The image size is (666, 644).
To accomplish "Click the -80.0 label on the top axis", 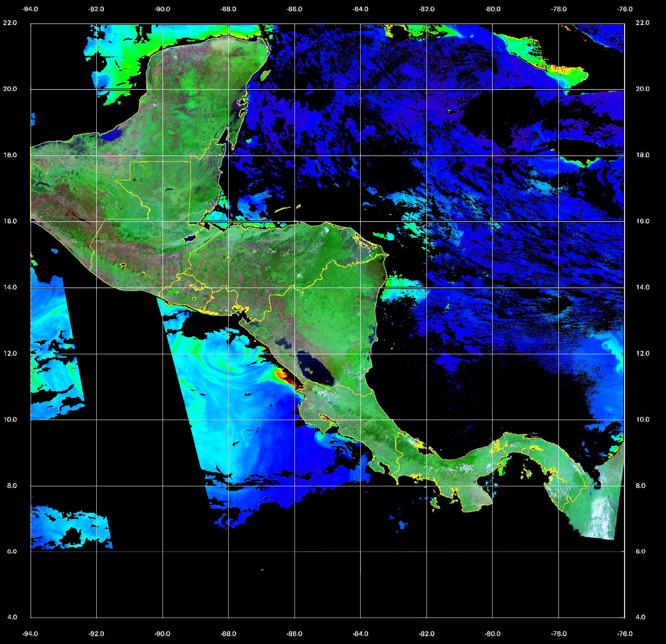I will (492, 9).
